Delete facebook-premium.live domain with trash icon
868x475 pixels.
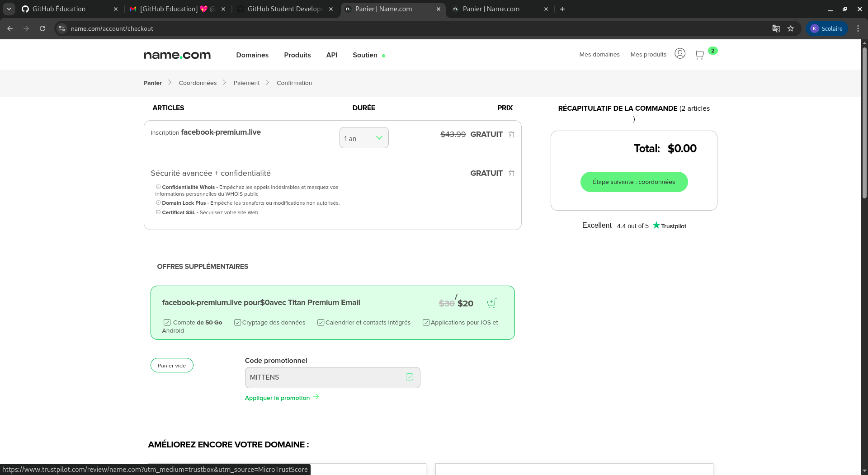click(511, 134)
